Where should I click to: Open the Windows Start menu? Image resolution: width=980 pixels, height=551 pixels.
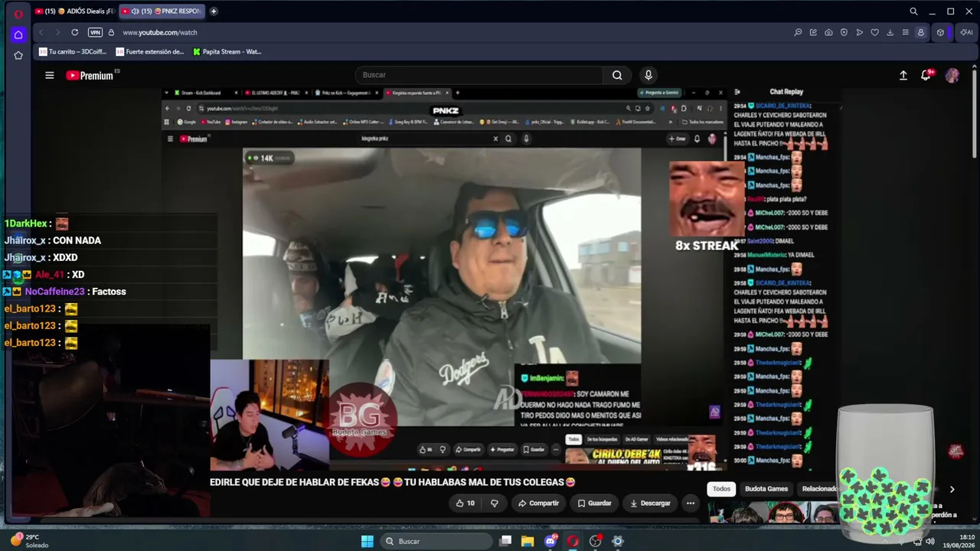(x=367, y=541)
